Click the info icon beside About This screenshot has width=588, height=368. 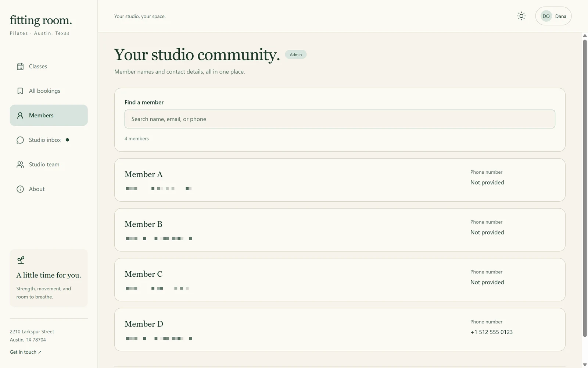coord(20,189)
